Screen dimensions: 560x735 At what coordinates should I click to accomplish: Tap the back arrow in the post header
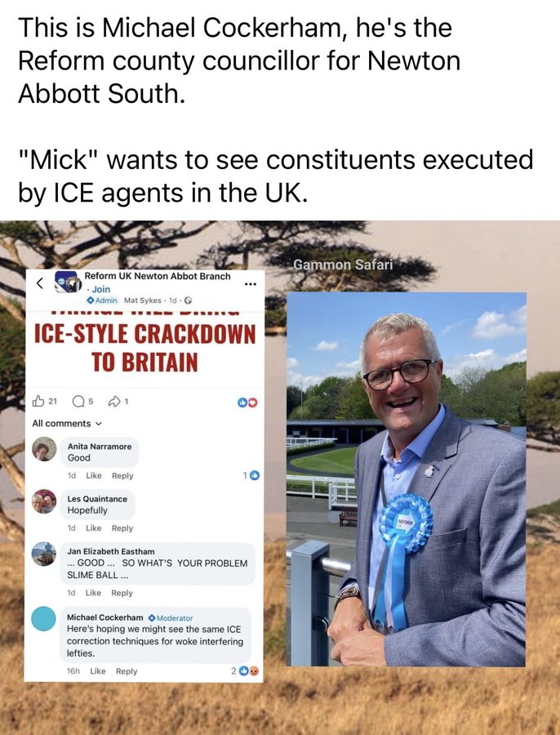[x=40, y=283]
